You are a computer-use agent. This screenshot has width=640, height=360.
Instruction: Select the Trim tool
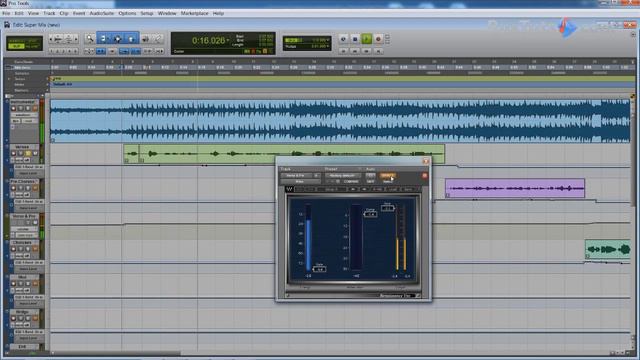click(103, 39)
